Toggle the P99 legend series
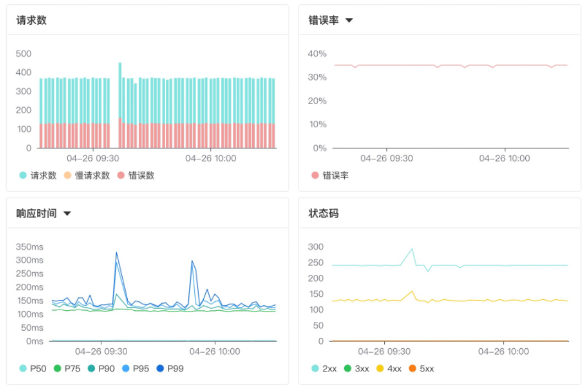 [x=170, y=369]
